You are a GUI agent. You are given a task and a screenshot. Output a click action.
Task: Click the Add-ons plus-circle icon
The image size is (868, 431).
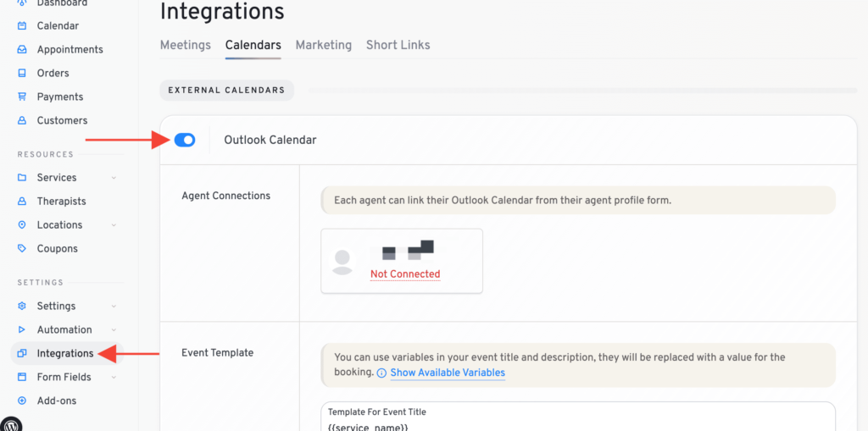click(x=22, y=401)
